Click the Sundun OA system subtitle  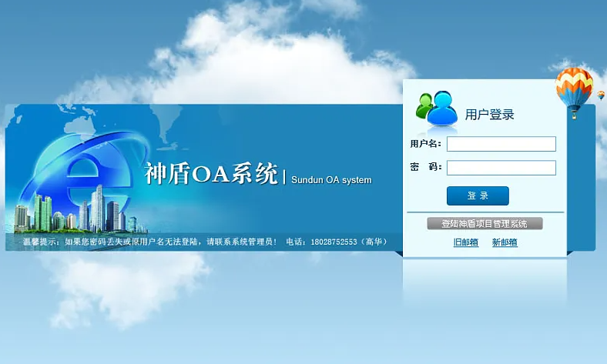pyautogui.click(x=331, y=180)
